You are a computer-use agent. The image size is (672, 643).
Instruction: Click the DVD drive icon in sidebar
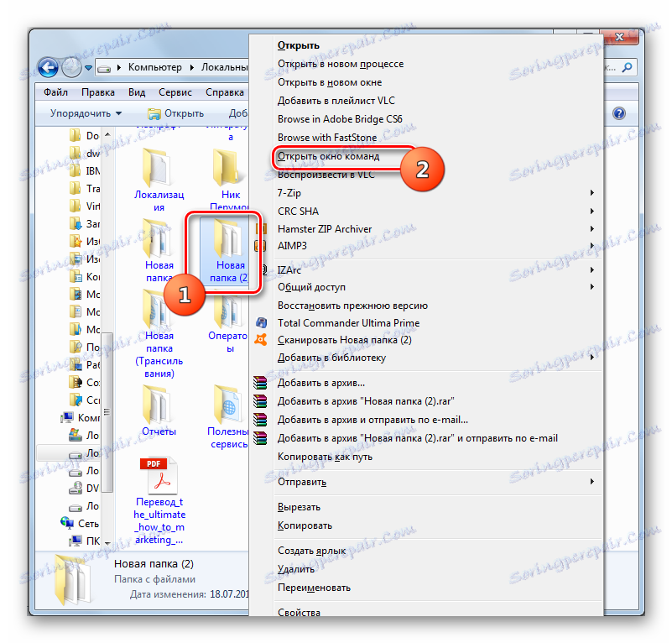click(76, 488)
